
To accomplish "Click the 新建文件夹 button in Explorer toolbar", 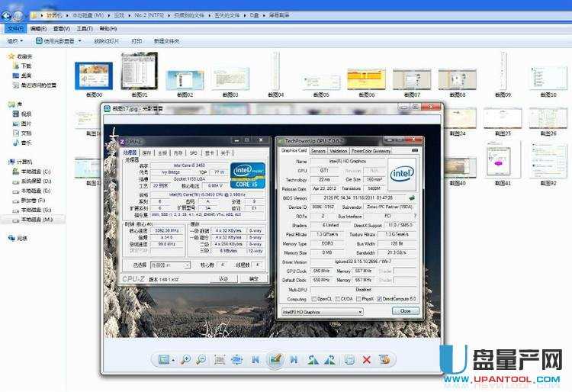I will (x=166, y=40).
